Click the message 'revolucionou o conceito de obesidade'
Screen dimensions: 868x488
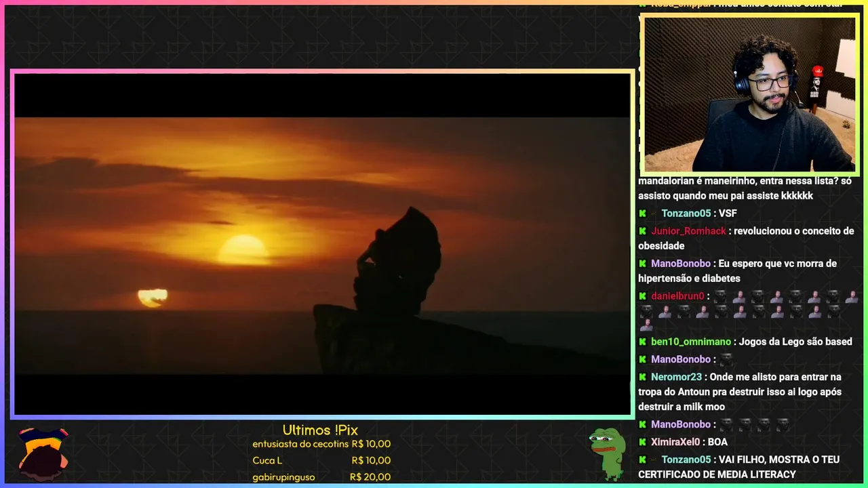pos(746,239)
